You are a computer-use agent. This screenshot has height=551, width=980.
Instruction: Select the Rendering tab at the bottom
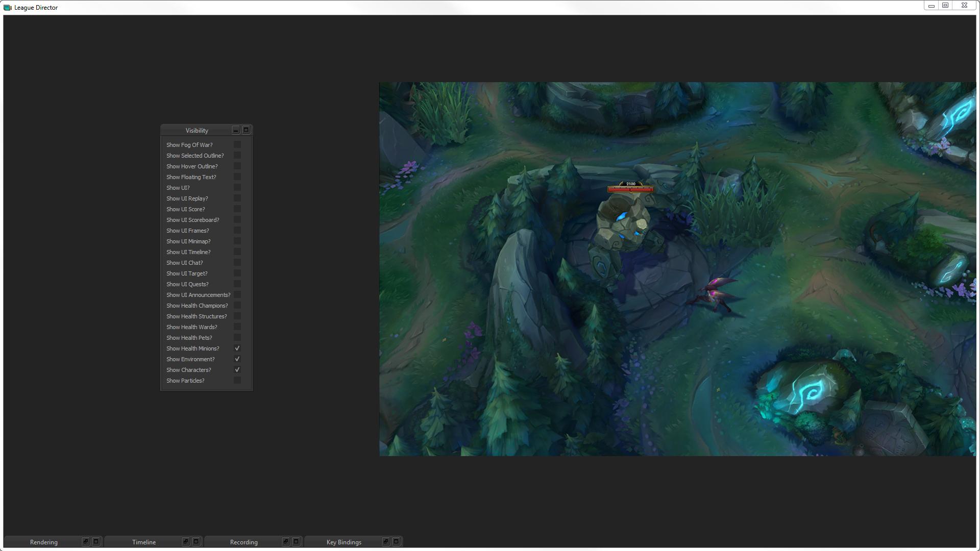(44, 542)
